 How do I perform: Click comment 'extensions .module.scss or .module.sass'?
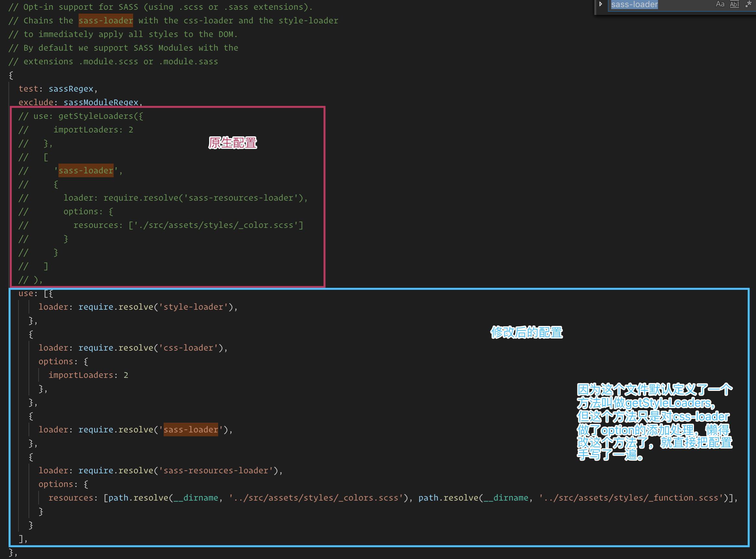point(113,62)
